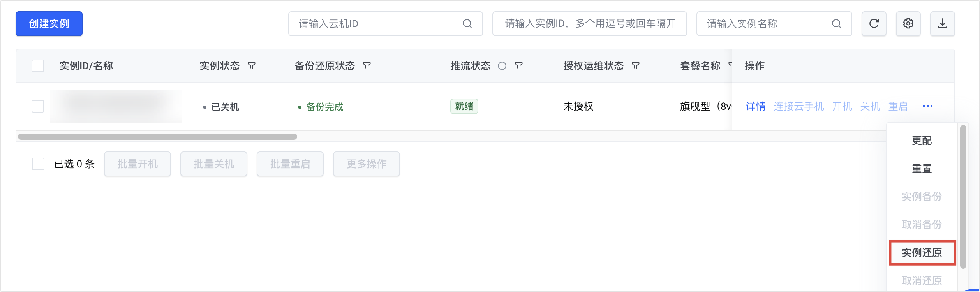
Task: Click the 推流状态 info icon
Action: 502,66
